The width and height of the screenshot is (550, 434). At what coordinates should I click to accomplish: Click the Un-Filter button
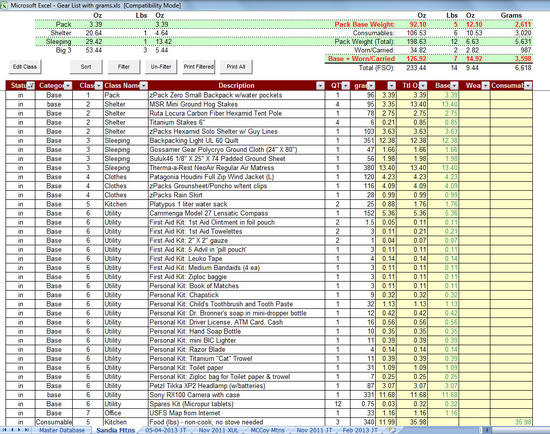point(161,67)
